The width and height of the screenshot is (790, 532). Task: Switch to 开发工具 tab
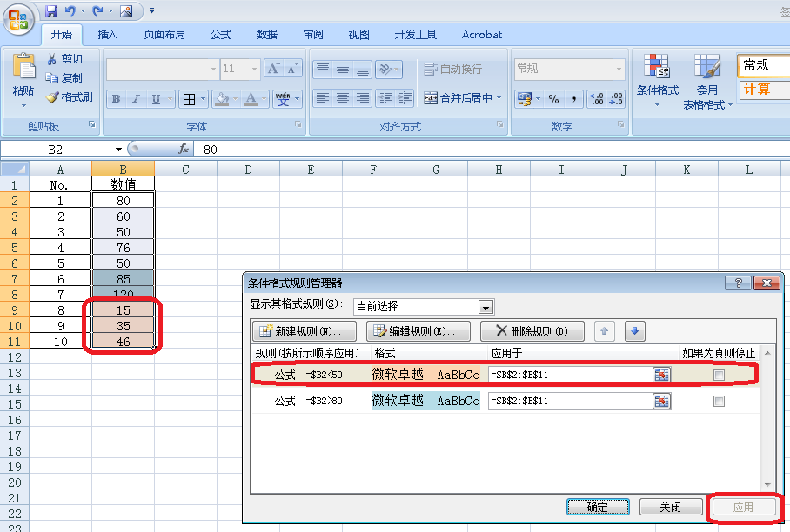pyautogui.click(x=415, y=34)
